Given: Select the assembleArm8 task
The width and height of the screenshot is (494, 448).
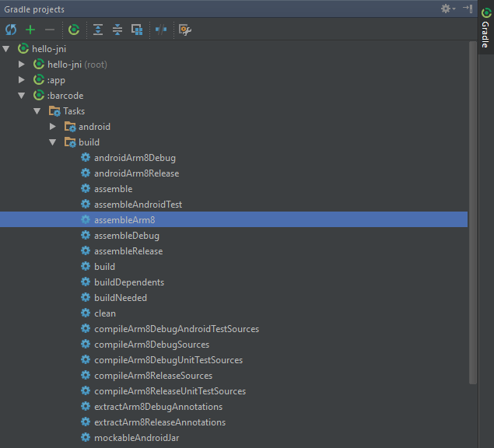Looking at the screenshot, I should (124, 220).
